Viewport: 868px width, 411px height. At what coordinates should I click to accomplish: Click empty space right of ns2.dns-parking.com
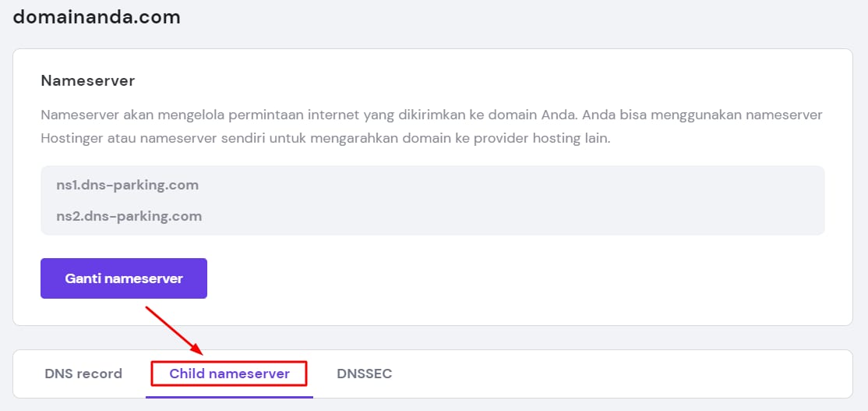pyautogui.click(x=506, y=216)
